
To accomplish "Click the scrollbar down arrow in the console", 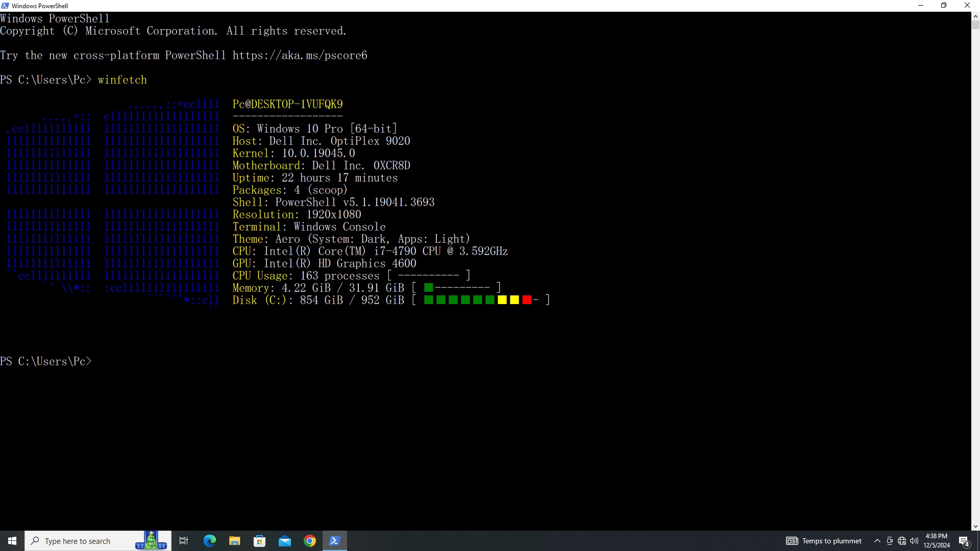I will pyautogui.click(x=975, y=526).
